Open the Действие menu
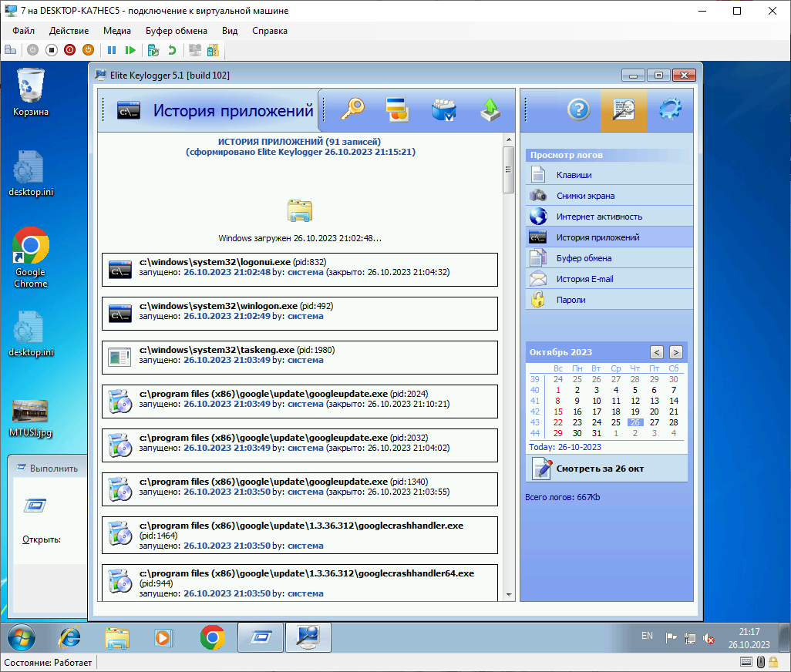Image resolution: width=791 pixels, height=672 pixels. pyautogui.click(x=69, y=31)
